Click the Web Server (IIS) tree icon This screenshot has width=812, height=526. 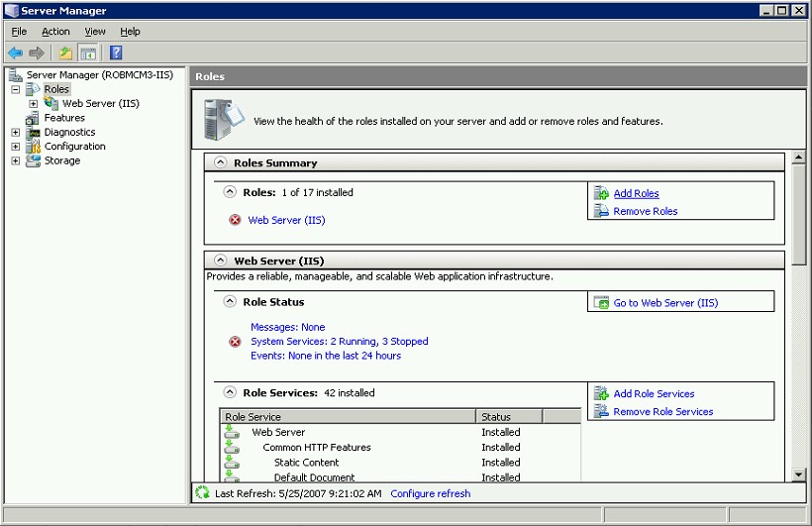[51, 103]
